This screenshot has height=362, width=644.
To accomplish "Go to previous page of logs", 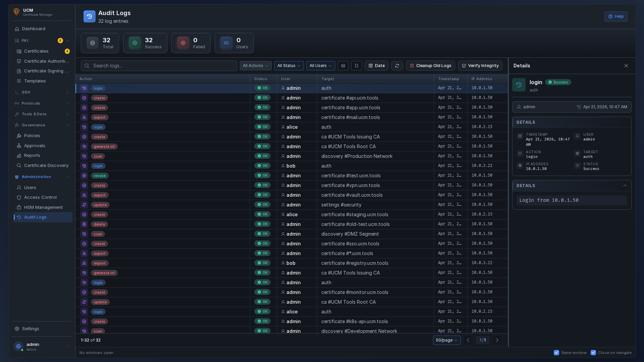I will (x=468, y=340).
